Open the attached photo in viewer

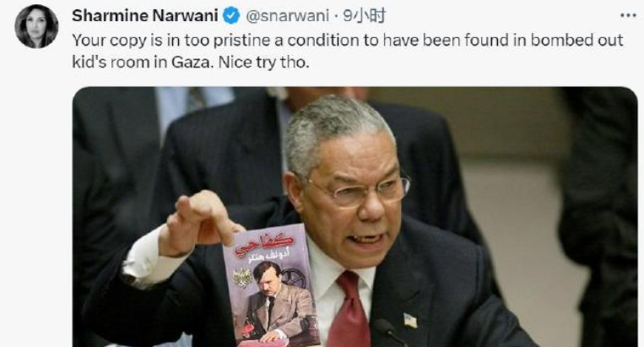[355, 217]
